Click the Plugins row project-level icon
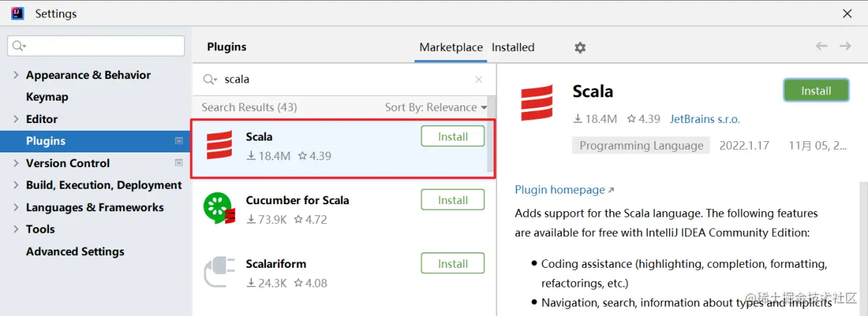The image size is (868, 316). [x=178, y=141]
